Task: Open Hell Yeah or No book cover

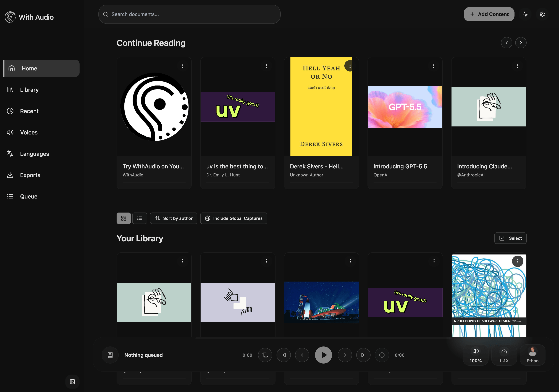Action: [x=321, y=107]
